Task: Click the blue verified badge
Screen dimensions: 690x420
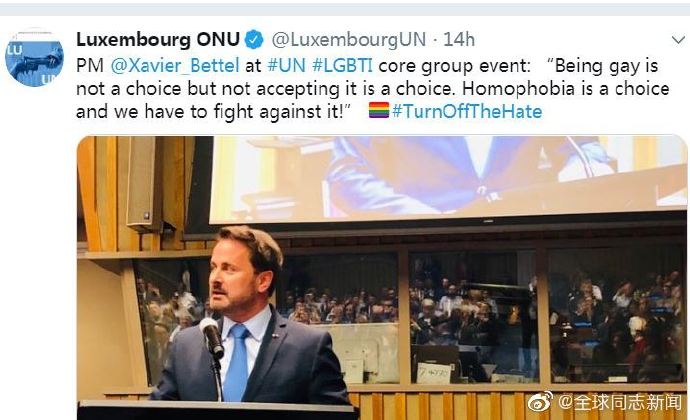Action: point(253,40)
